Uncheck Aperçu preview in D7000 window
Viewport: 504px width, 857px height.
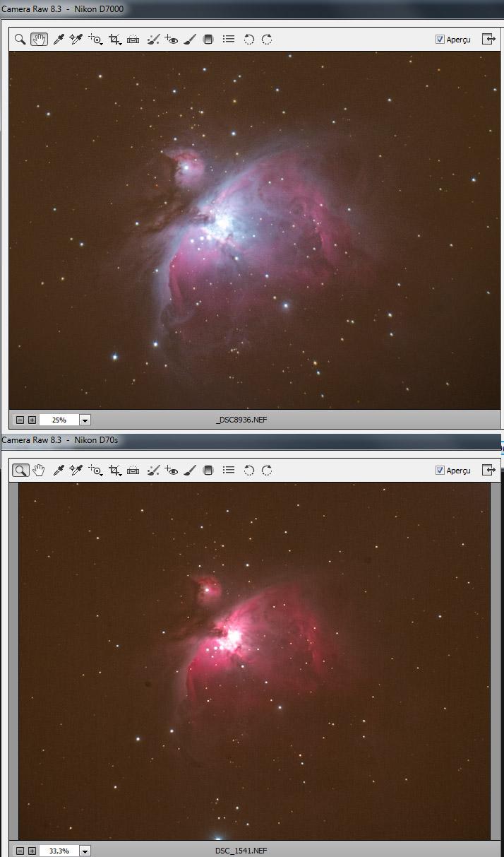(x=440, y=40)
